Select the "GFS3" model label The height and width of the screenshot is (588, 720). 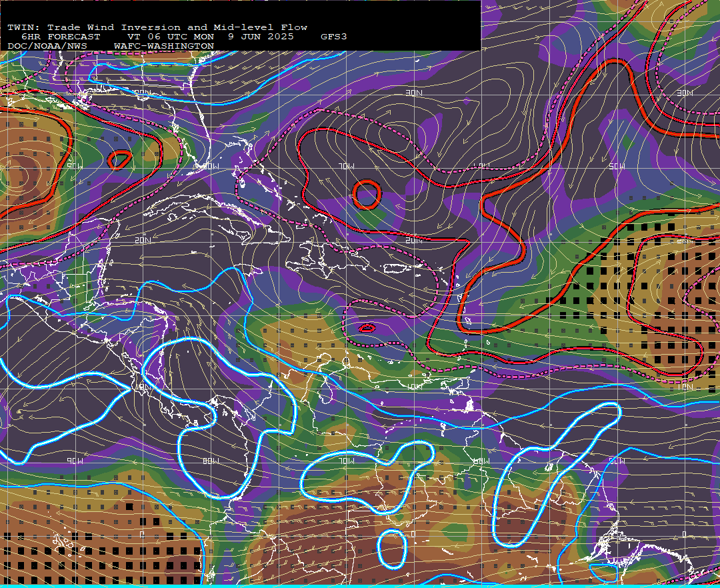pos(334,37)
